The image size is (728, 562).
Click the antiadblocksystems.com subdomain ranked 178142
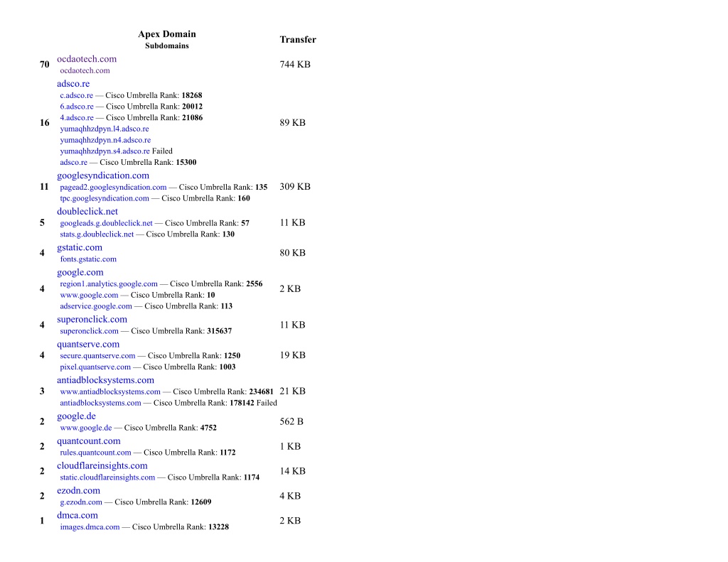tap(100, 403)
